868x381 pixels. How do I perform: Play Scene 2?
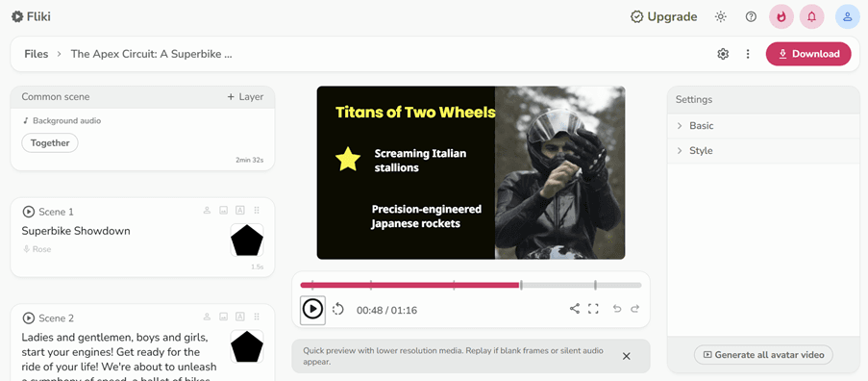tap(28, 317)
